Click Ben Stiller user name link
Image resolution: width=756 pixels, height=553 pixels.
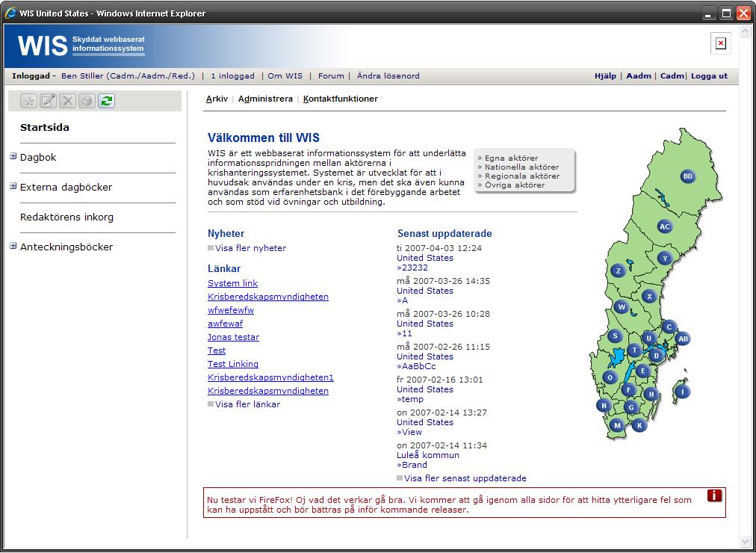pos(128,75)
